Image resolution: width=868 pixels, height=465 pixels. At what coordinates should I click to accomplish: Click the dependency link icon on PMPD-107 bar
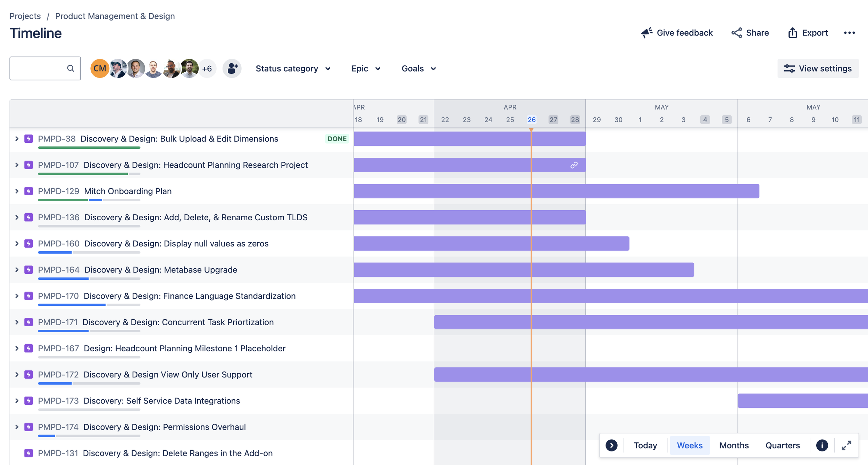click(574, 165)
